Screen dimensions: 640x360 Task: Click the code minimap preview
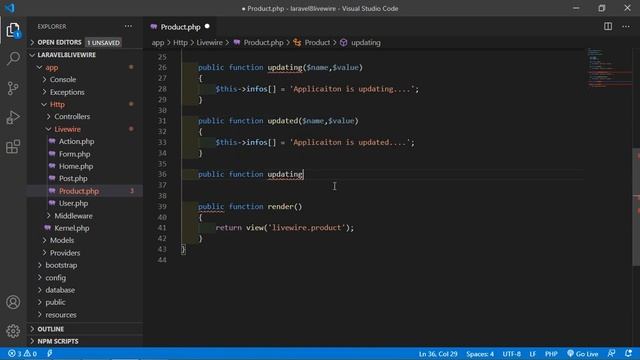609,67
